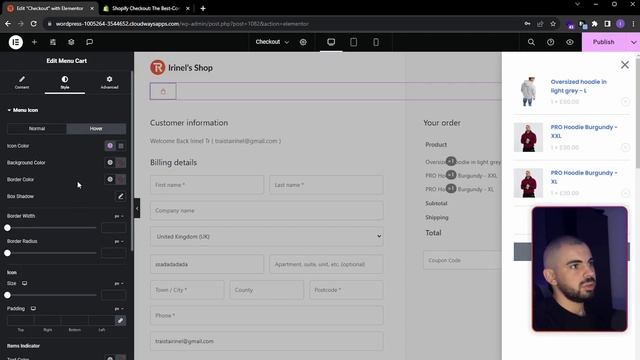640x360 pixels.
Task: Open the Icon Color swatch
Action: (x=121, y=146)
